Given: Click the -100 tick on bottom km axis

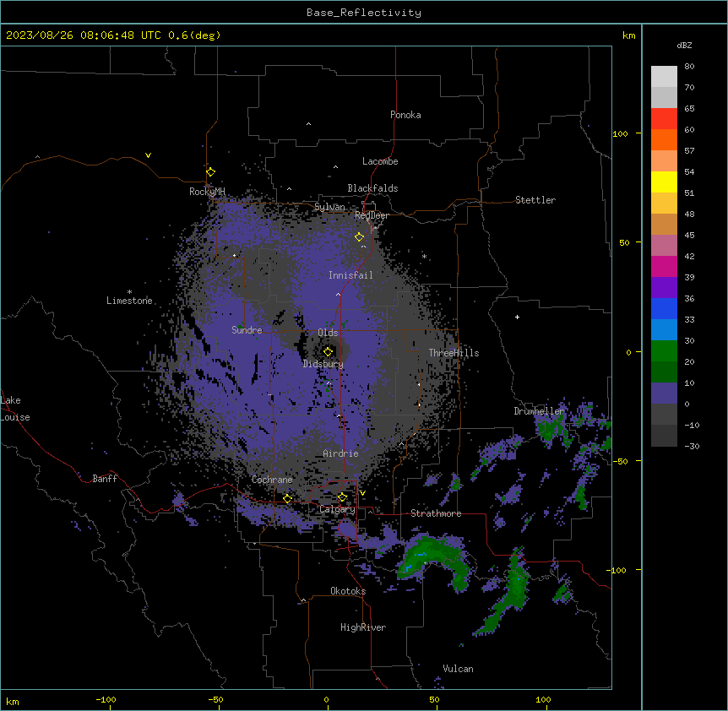Looking at the screenshot, I should 106,699.
